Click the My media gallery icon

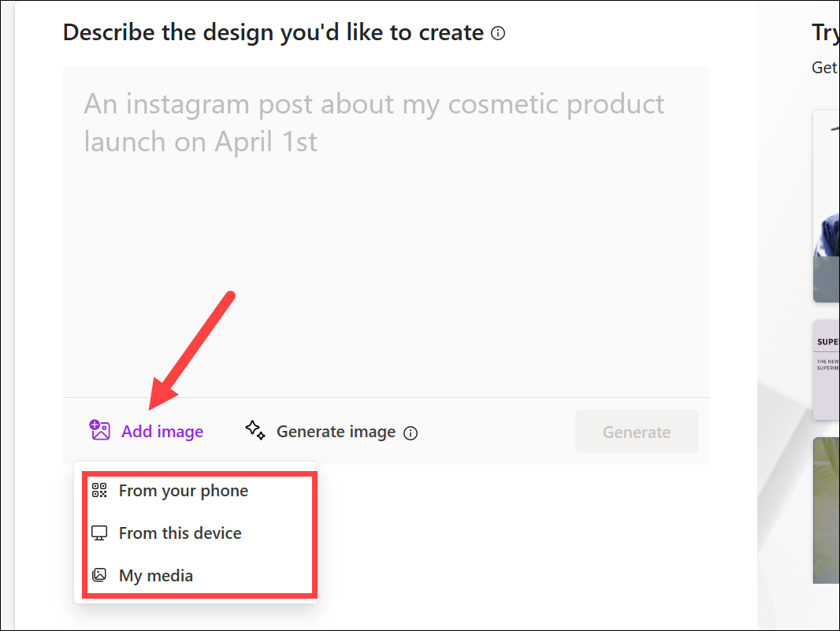pos(99,575)
